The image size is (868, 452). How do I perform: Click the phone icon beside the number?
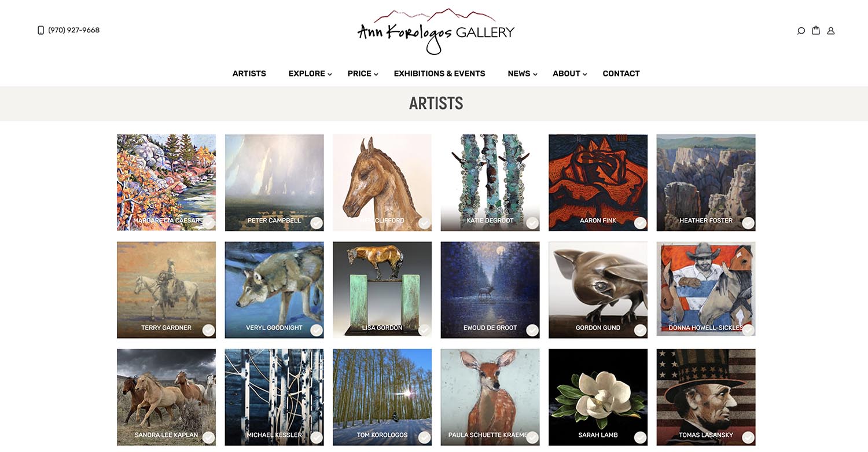tap(41, 30)
